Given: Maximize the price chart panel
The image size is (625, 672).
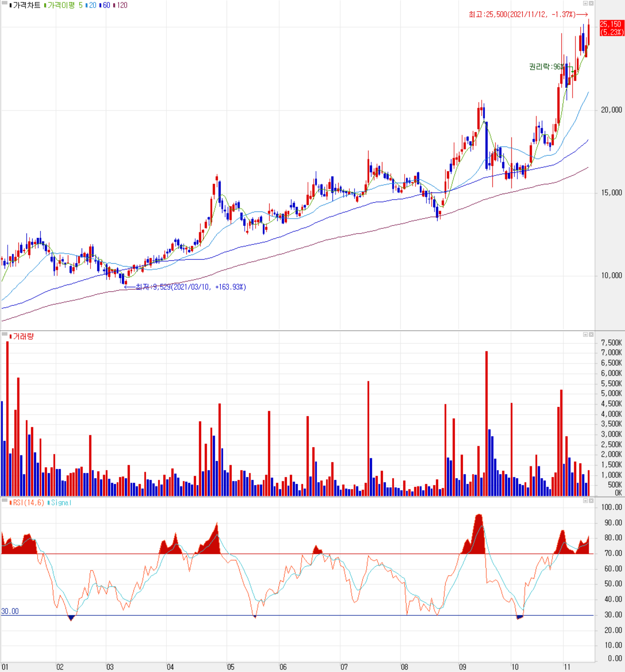Looking at the screenshot, I should click(586, 3).
